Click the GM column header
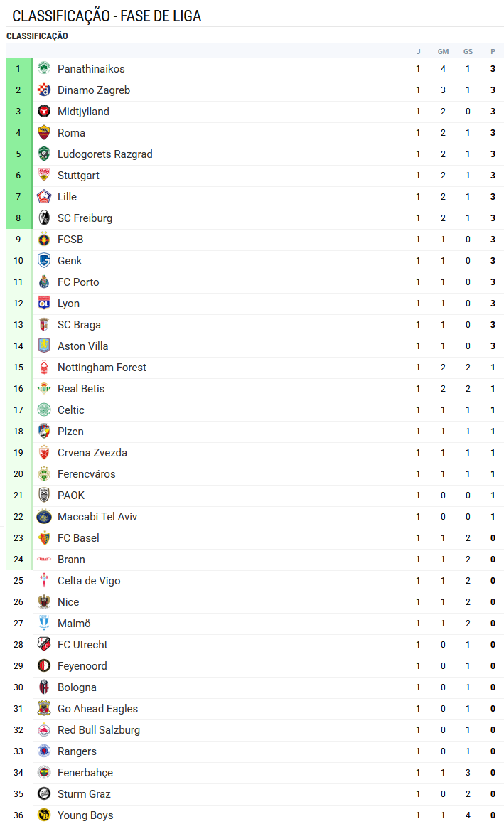 (443, 51)
